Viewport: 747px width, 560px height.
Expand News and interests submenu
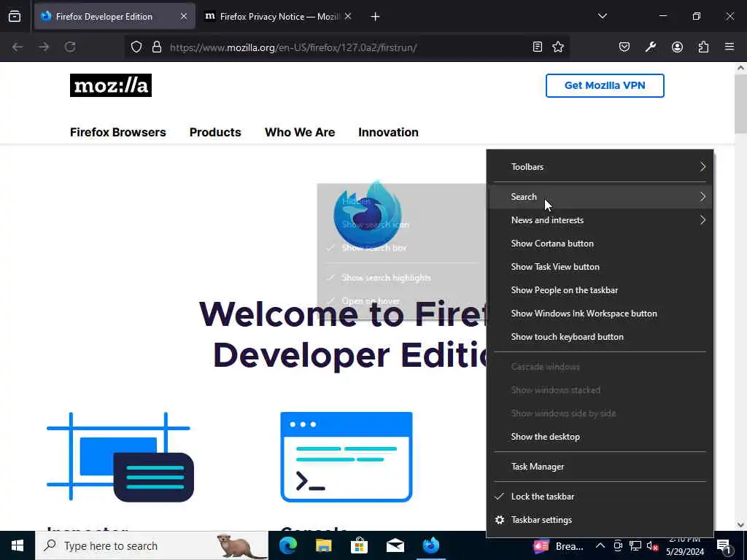click(x=600, y=220)
